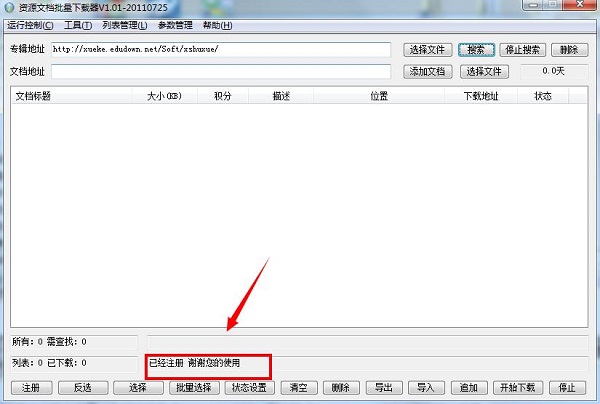Click the empty 文档地址 input field
Image resolution: width=600 pixels, height=404 pixels.
pyautogui.click(x=220, y=72)
